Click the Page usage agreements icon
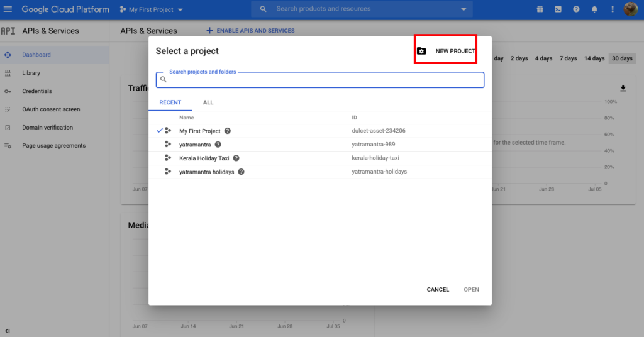 tap(8, 146)
